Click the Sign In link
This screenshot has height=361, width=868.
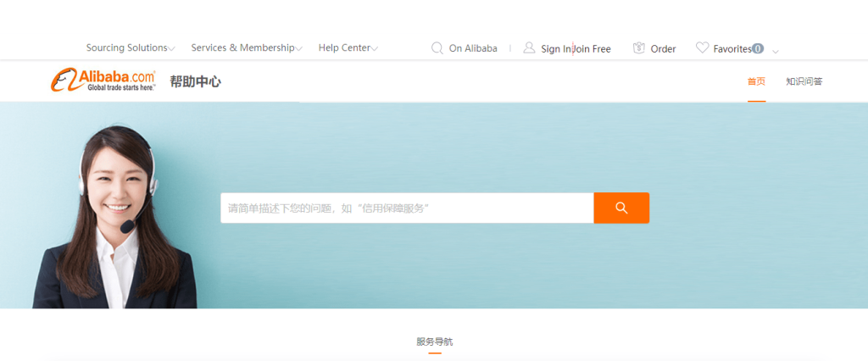556,48
